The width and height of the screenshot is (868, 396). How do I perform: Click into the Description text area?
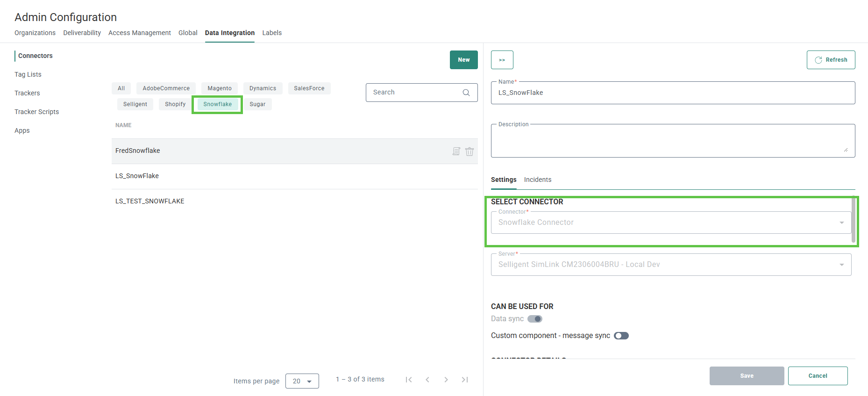[x=672, y=141]
